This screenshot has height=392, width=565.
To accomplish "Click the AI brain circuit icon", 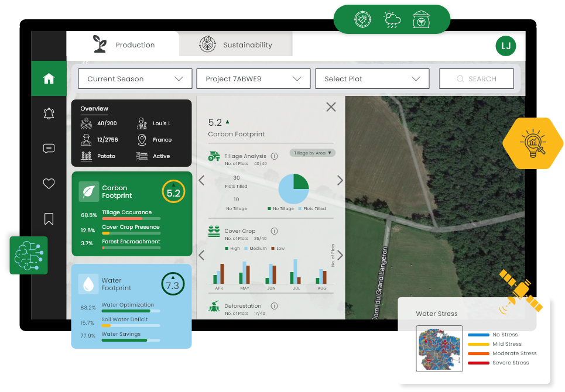I will click(29, 255).
